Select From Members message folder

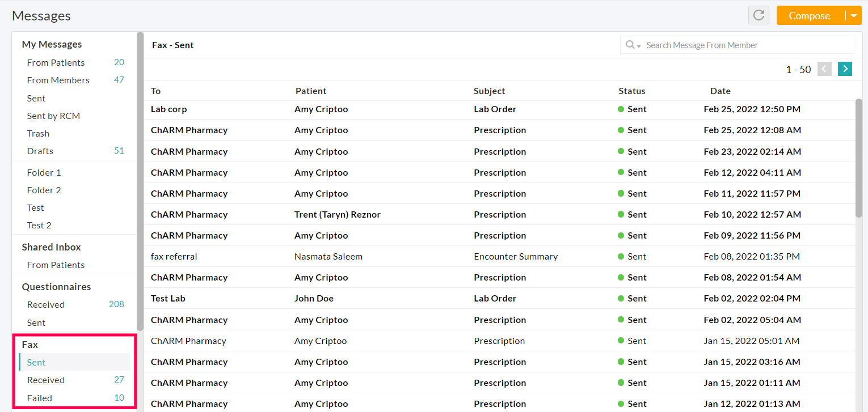coord(58,80)
